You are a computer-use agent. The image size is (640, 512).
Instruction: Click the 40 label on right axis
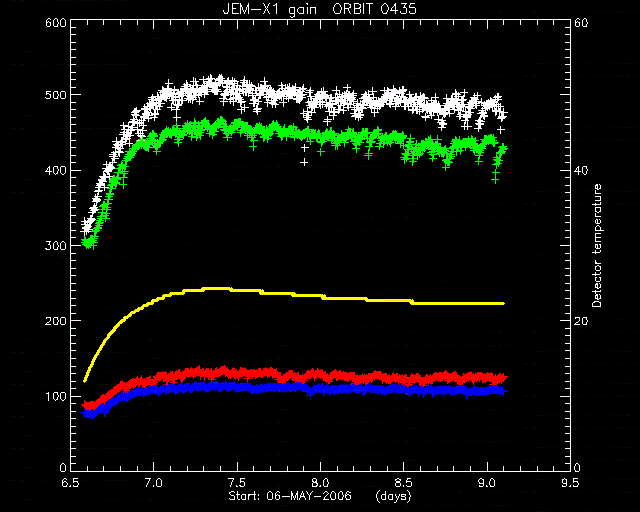click(581, 170)
